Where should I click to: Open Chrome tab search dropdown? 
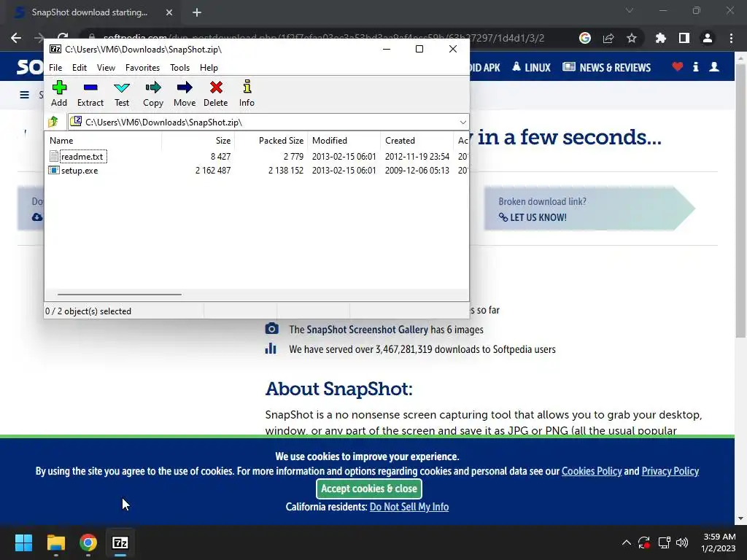(630, 10)
